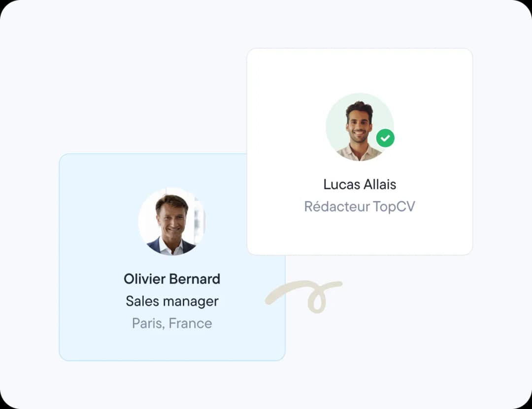Image resolution: width=532 pixels, height=409 pixels.
Task: Click the word "Lucas" in the name
Action: coord(342,185)
